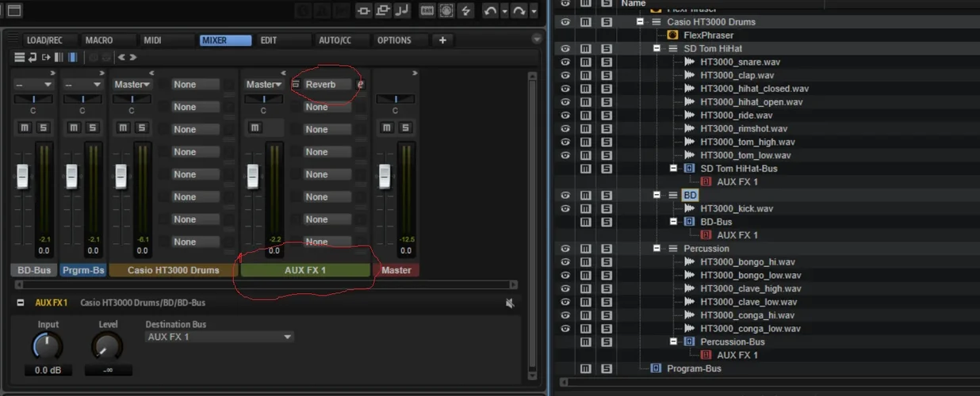Click the redo arrow in top toolbar
This screenshot has height=396, width=980.
click(519, 10)
